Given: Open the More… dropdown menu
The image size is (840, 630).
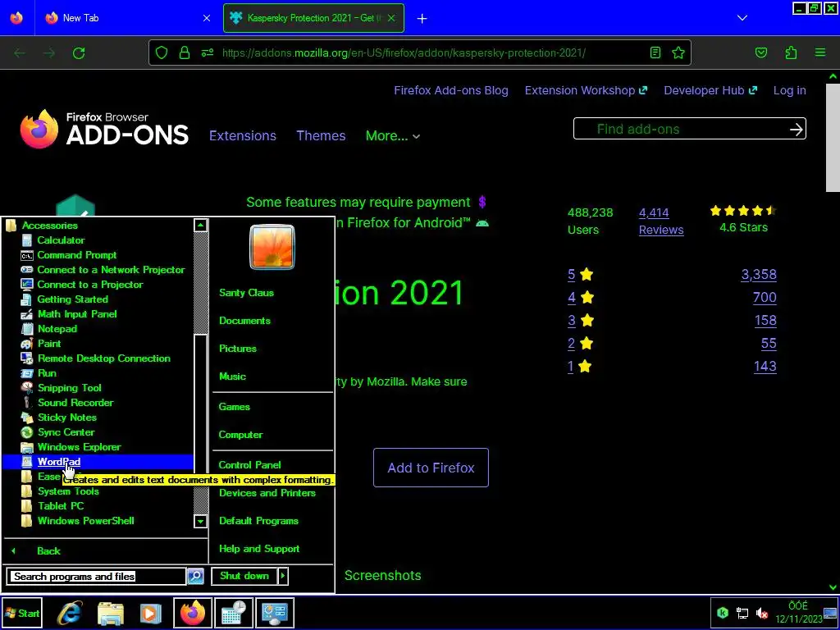Looking at the screenshot, I should pyautogui.click(x=392, y=135).
